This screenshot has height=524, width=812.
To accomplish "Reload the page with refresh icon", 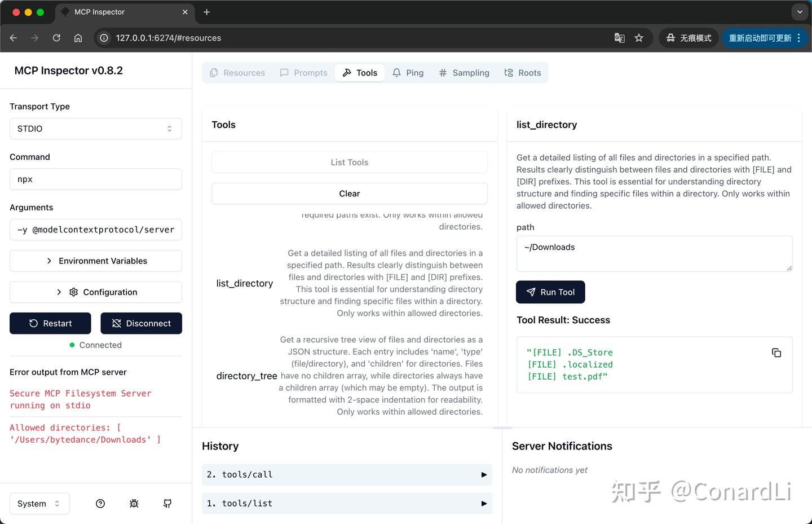I will [x=56, y=38].
